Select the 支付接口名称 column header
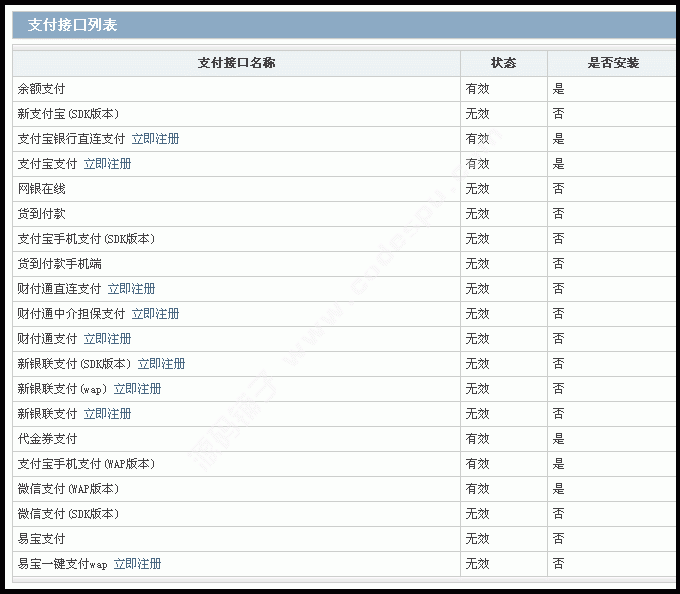The image size is (680, 594). pyautogui.click(x=236, y=63)
